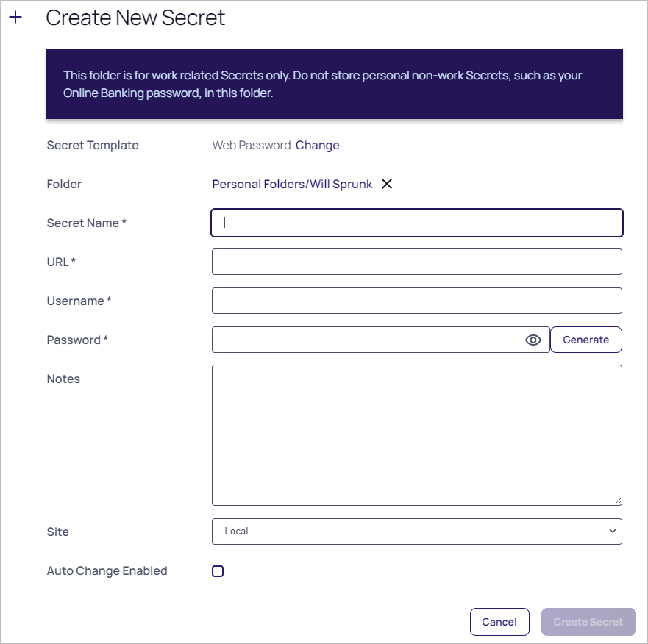648x644 pixels.
Task: Cancel creating the new secret
Action: click(x=499, y=622)
